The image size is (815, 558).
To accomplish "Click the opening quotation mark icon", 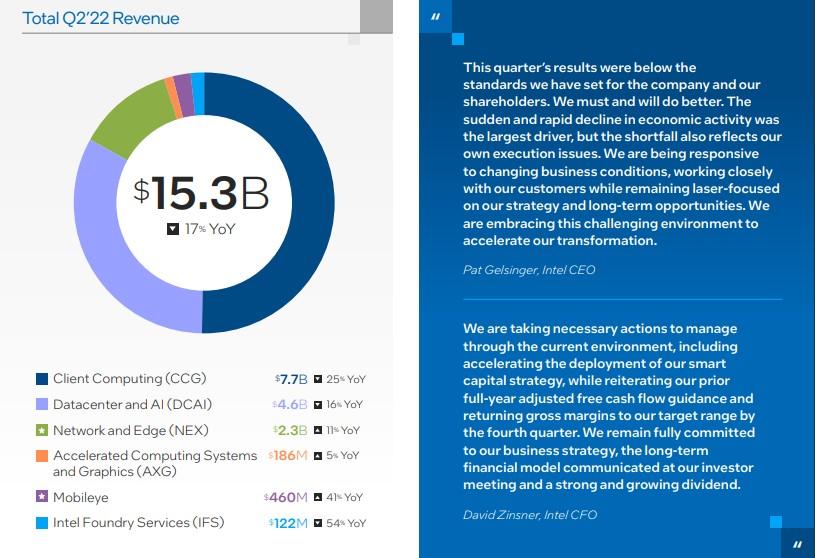I will (435, 16).
